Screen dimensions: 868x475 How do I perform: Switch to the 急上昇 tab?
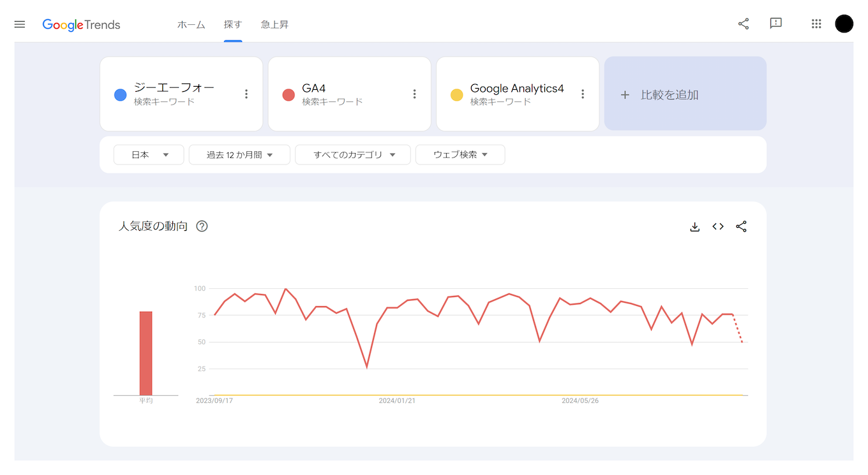pyautogui.click(x=275, y=25)
